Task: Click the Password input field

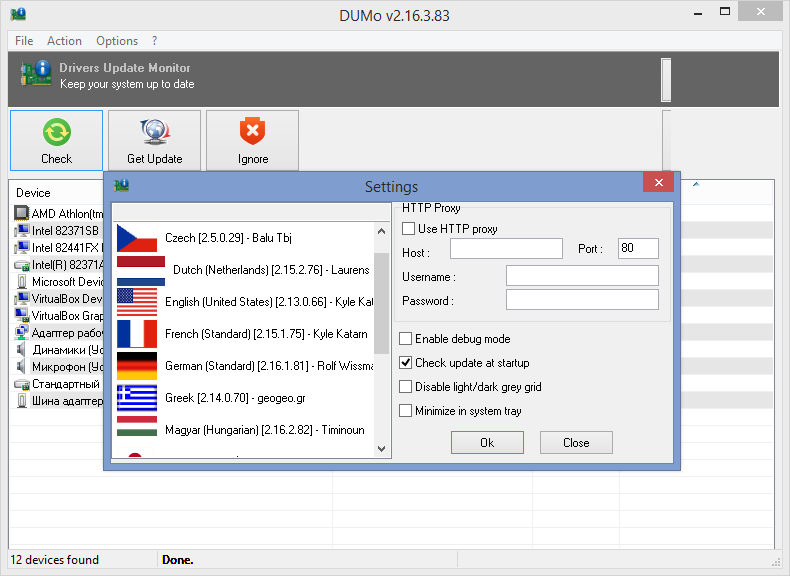Action: 582,300
